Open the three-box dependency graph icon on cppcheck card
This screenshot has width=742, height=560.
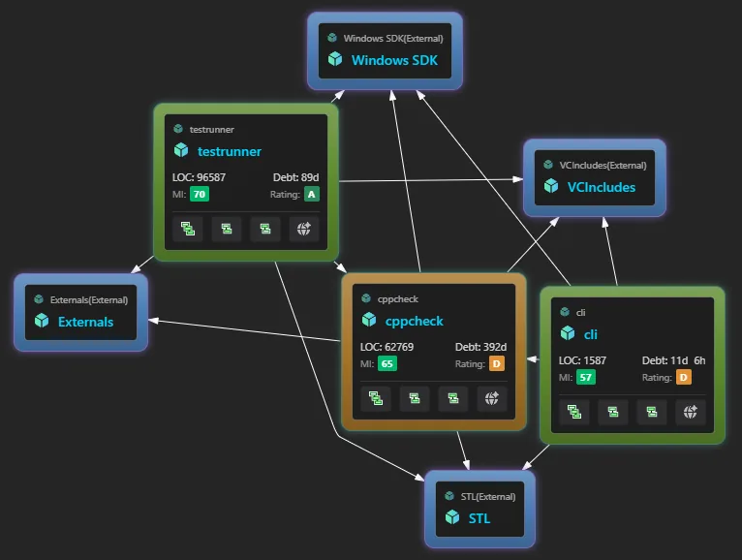[x=376, y=398]
